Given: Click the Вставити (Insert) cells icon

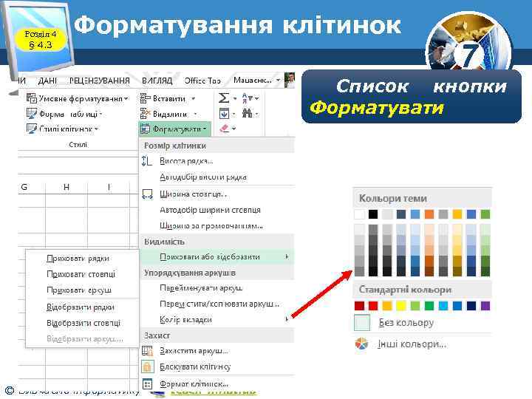Looking at the screenshot, I should [x=146, y=98].
